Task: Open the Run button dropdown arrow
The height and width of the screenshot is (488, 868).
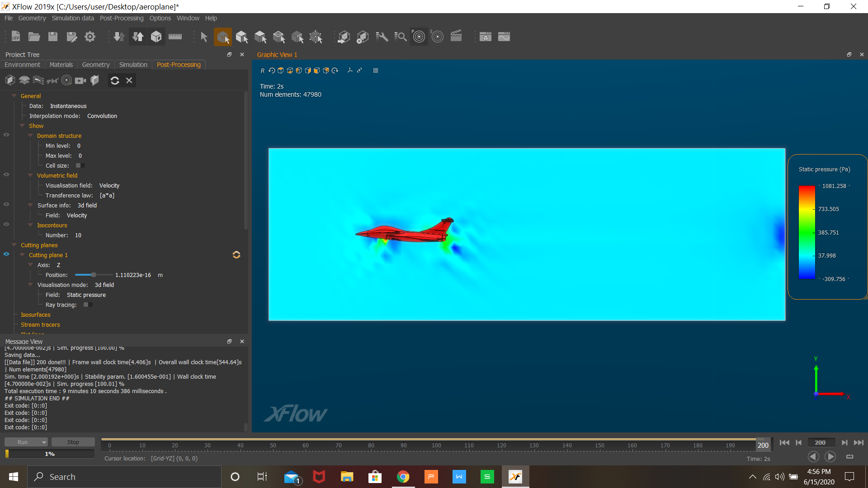Action: click(x=44, y=442)
